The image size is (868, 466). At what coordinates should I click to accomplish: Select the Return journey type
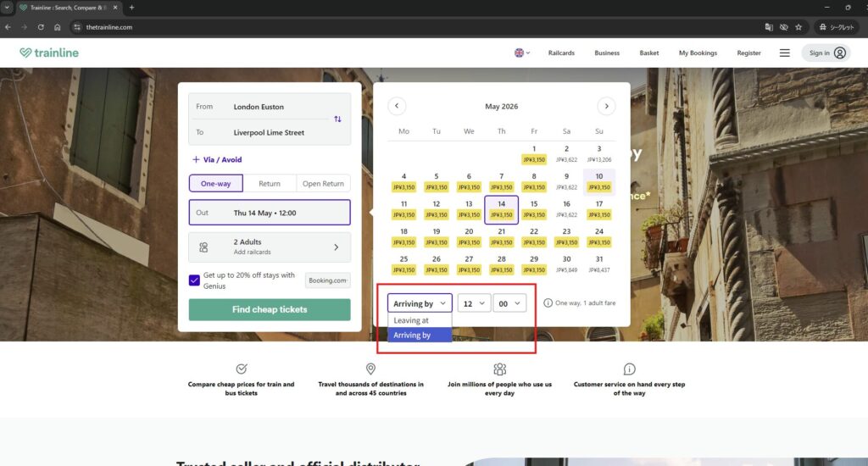click(270, 183)
